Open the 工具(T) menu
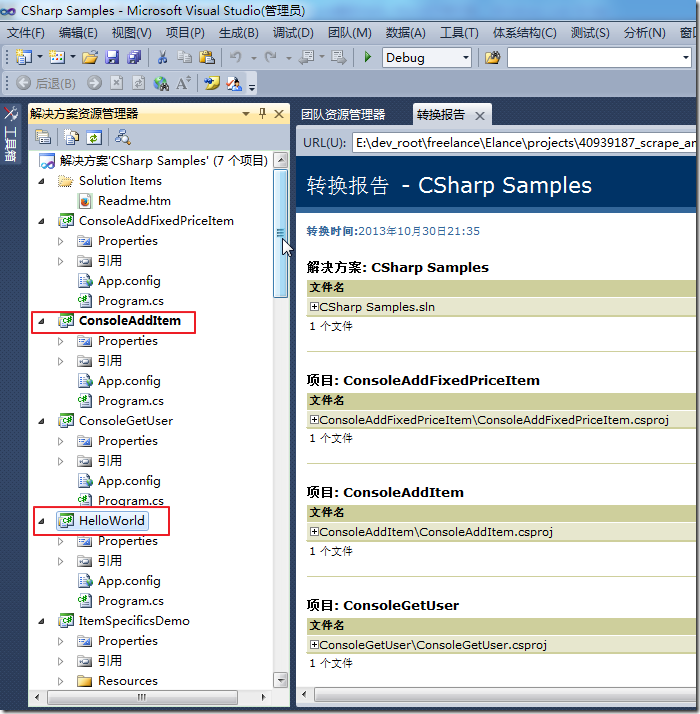Image resolution: width=700 pixels, height=714 pixels. tap(459, 33)
